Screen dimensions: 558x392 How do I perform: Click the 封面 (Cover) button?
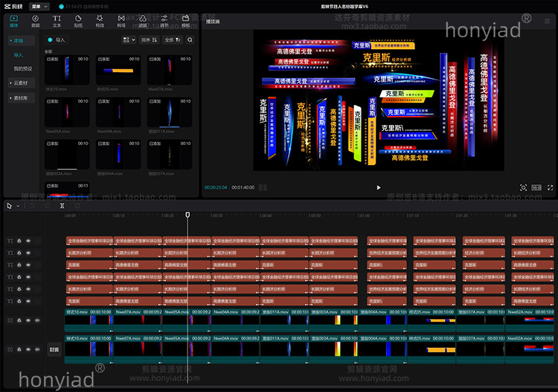pyautogui.click(x=54, y=350)
